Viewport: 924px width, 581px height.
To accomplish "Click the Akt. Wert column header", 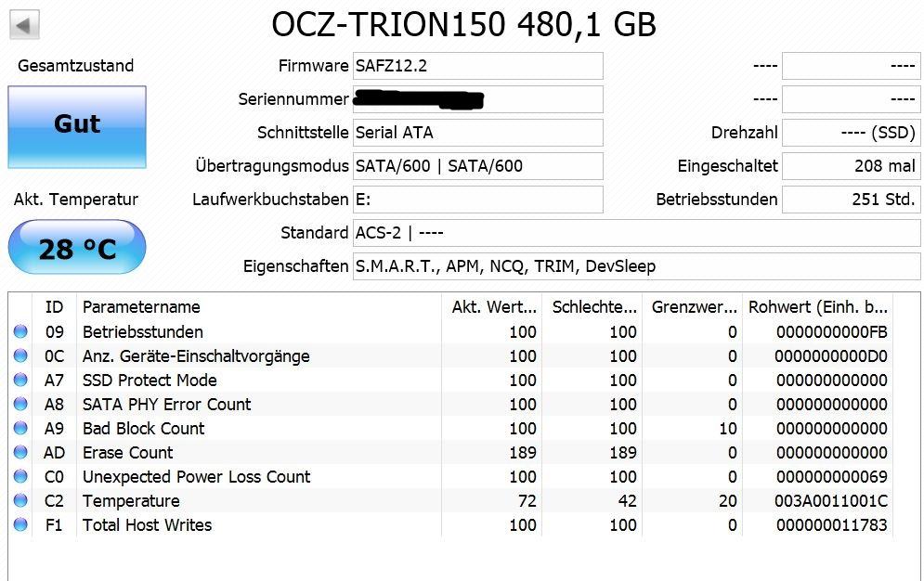I will [x=492, y=306].
